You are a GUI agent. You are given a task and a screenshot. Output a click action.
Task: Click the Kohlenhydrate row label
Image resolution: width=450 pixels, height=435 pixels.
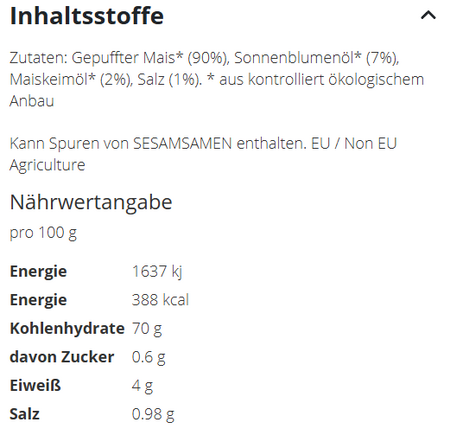pos(67,329)
